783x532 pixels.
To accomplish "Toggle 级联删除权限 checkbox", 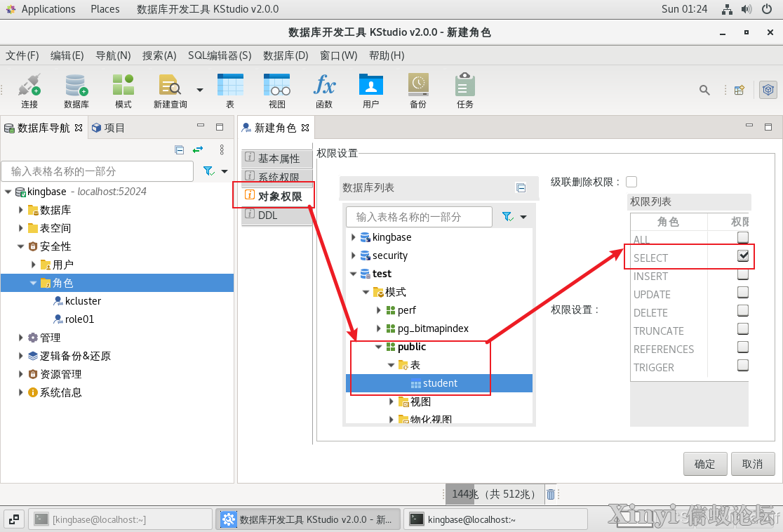I will (631, 182).
